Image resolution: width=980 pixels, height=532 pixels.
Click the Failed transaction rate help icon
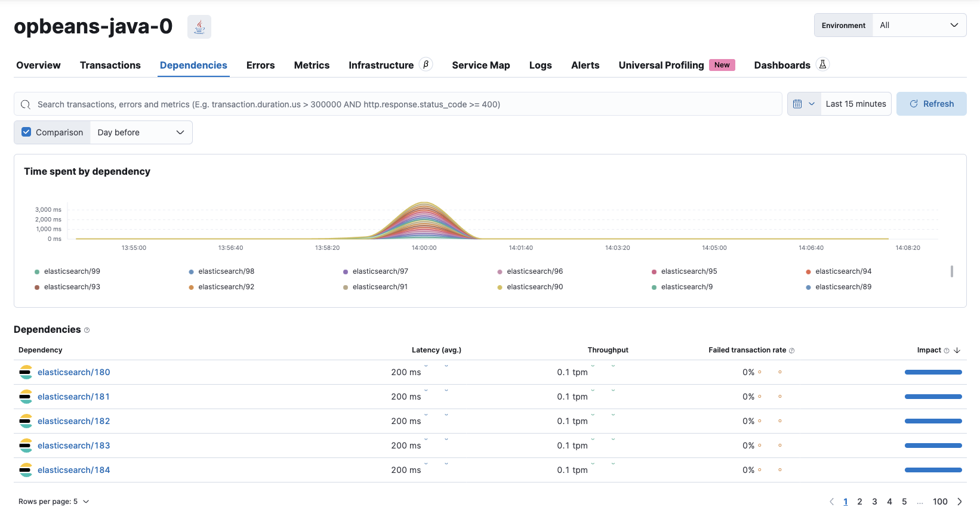[791, 351]
